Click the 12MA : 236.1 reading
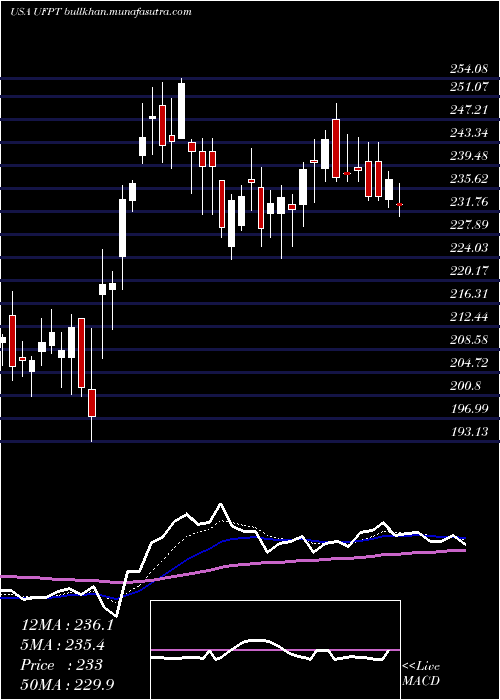 point(67,625)
